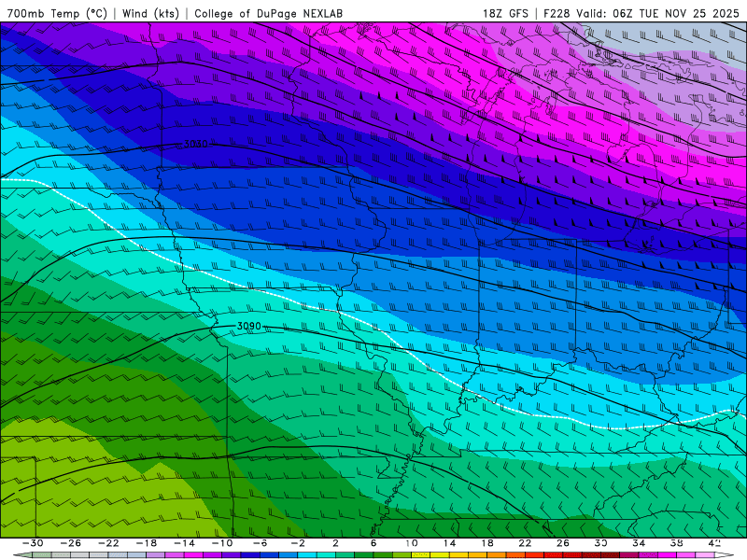Image resolution: width=747 pixels, height=560 pixels.
Task: Click the 'F228' forecast hour text
Action: click(557, 13)
